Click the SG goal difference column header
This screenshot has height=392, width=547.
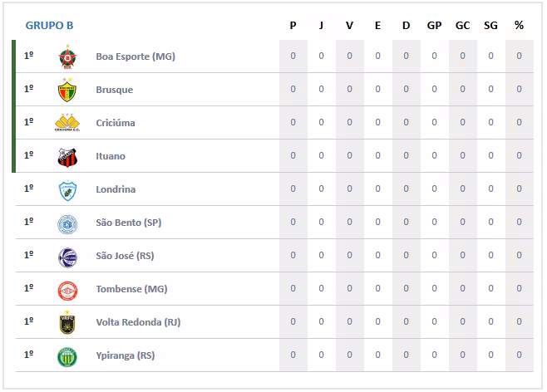pyautogui.click(x=490, y=25)
